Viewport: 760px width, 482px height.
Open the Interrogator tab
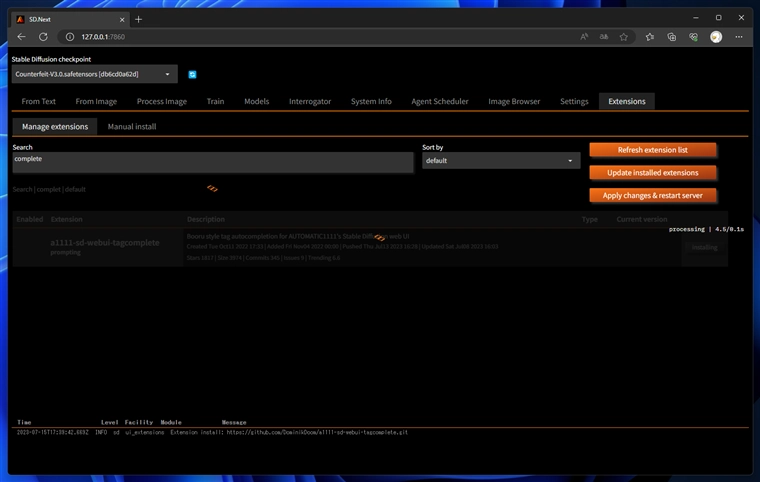point(310,101)
